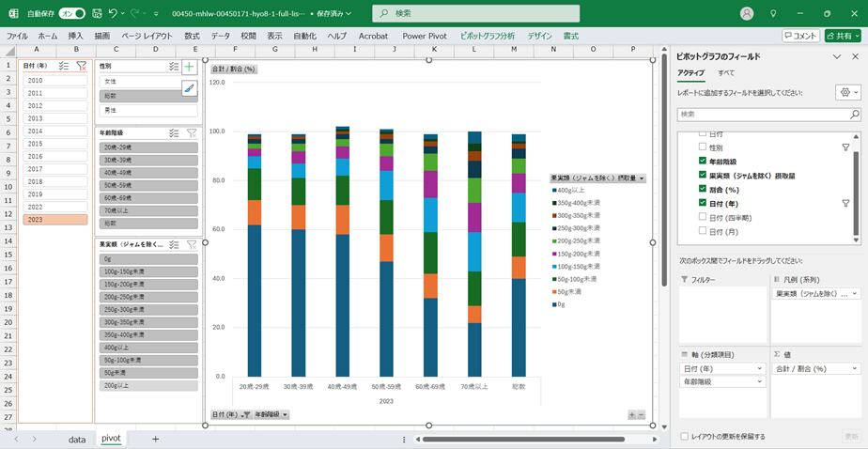Image resolution: width=868 pixels, height=449 pixels.
Task: Open the ピボットグラフ分析 ribbon tab
Action: pos(487,36)
